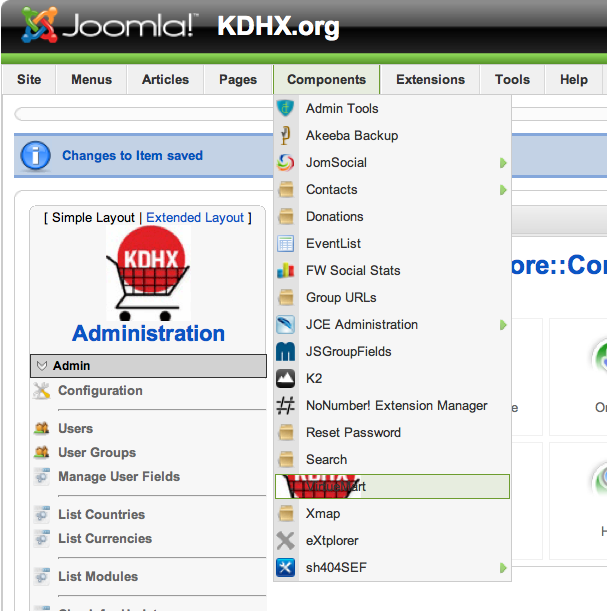This screenshot has width=607, height=611.
Task: Click the K2 component icon
Action: click(x=286, y=378)
